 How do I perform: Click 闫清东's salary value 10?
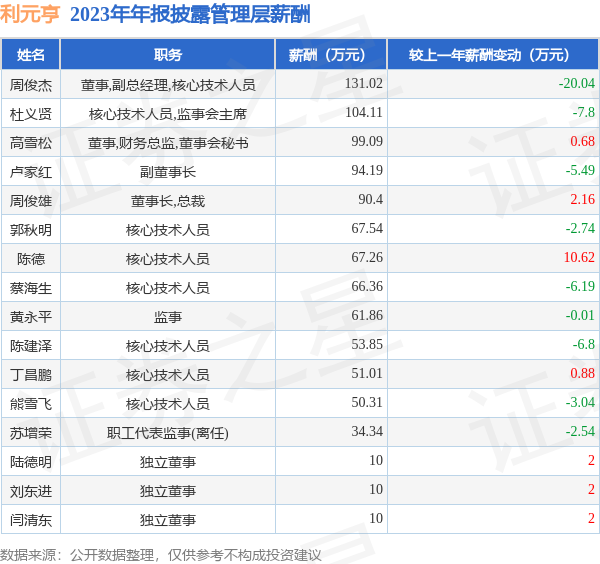coord(376,518)
